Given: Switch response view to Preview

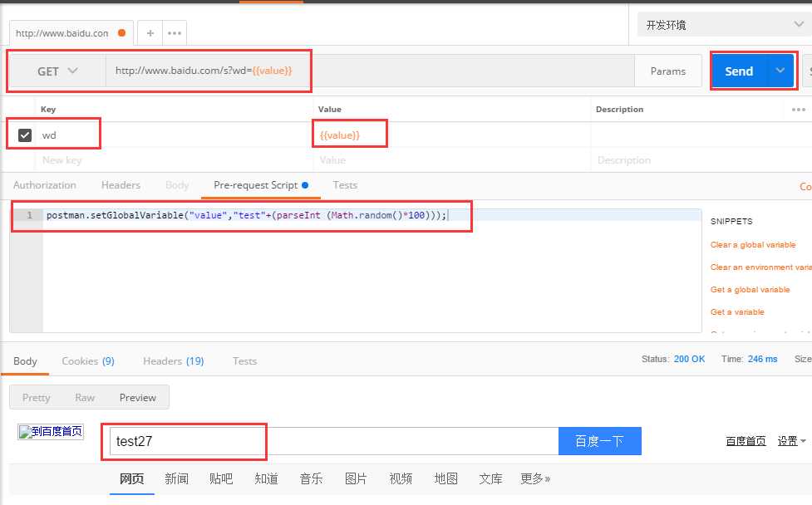Looking at the screenshot, I should (138, 397).
